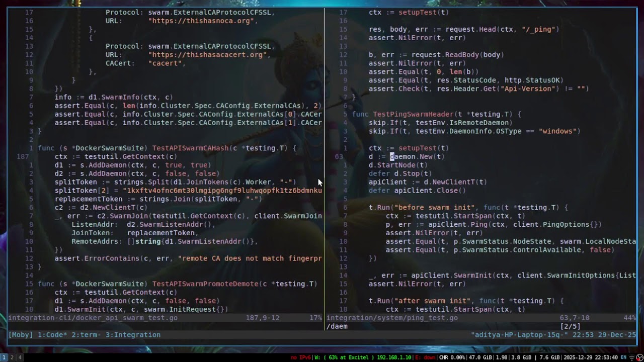This screenshot has height=362, width=644.
Task: Click "http.StatusOK" assertion line
Action: point(466,80)
